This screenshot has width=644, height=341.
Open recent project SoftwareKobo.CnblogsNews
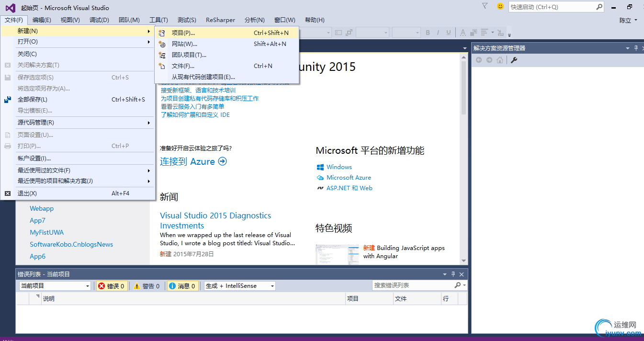point(71,244)
